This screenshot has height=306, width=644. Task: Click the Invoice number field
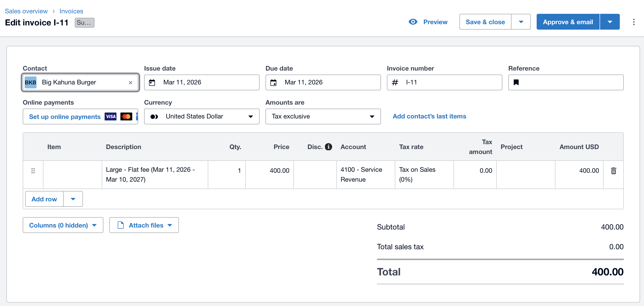pos(444,82)
